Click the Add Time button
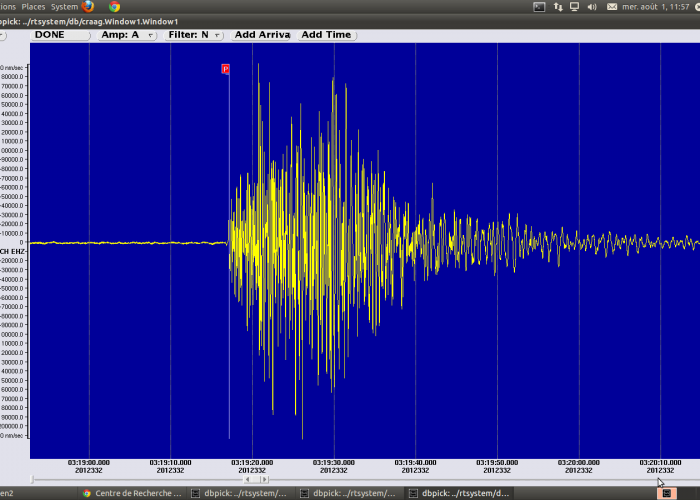 [x=327, y=35]
